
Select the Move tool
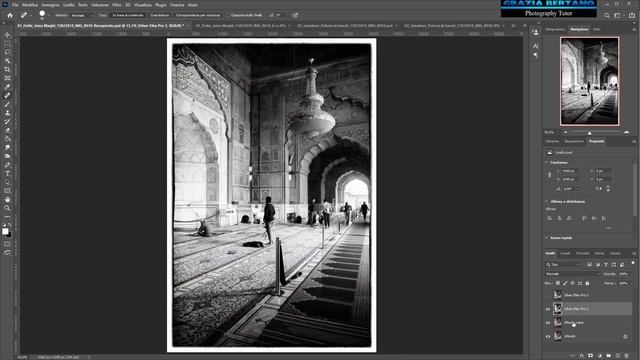pyautogui.click(x=7, y=35)
